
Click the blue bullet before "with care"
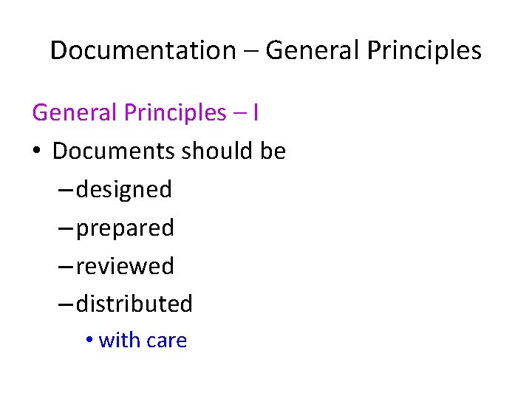point(89,341)
